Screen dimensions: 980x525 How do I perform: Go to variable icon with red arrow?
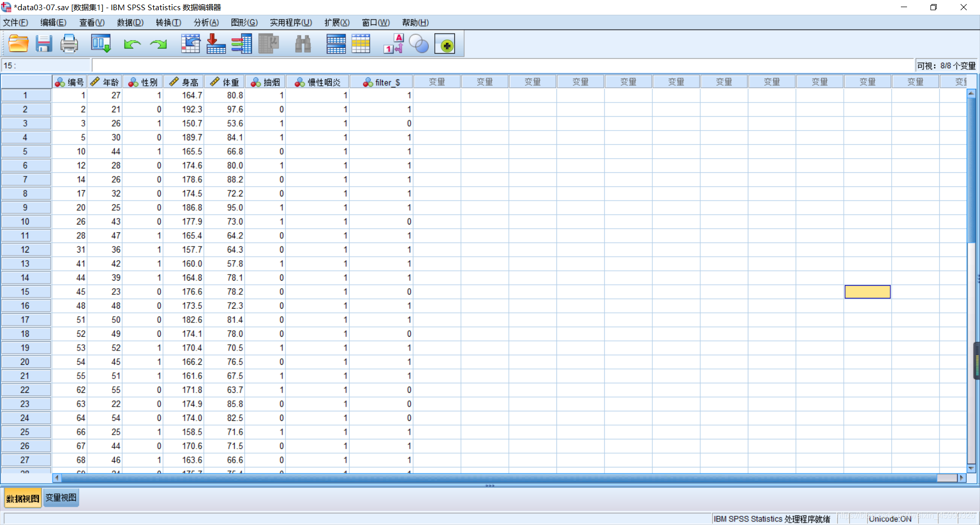click(216, 44)
